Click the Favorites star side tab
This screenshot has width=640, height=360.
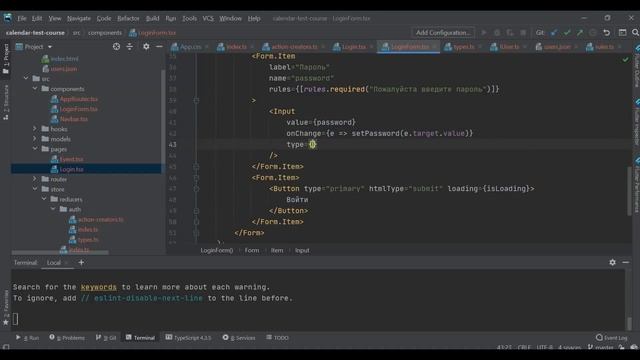[x=6, y=308]
